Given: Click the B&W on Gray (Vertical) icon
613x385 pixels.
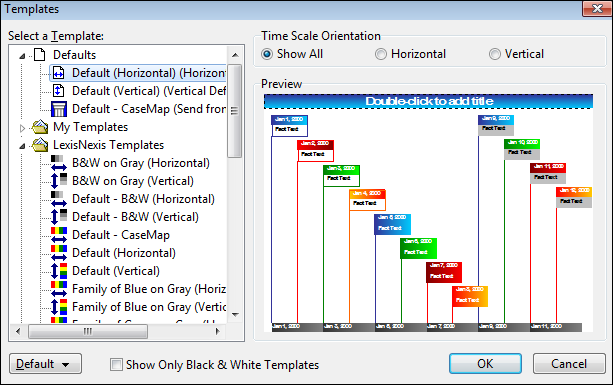Looking at the screenshot, I should (x=59, y=181).
